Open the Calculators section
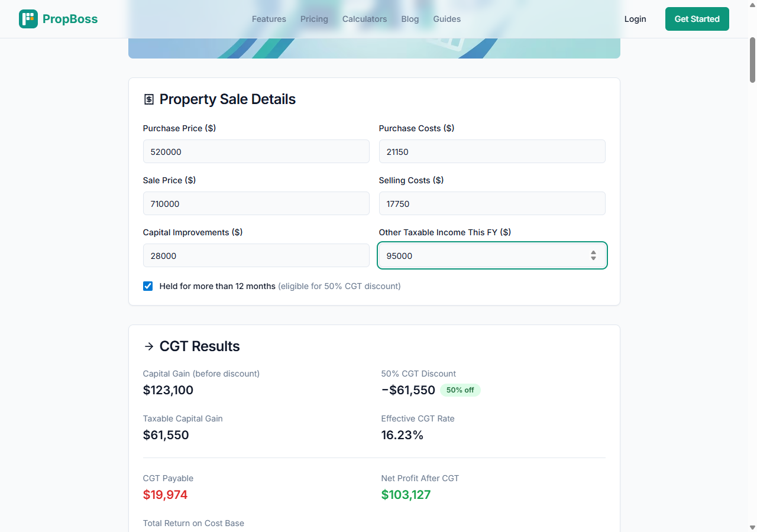Viewport: 757px width, 532px height. 364,18
